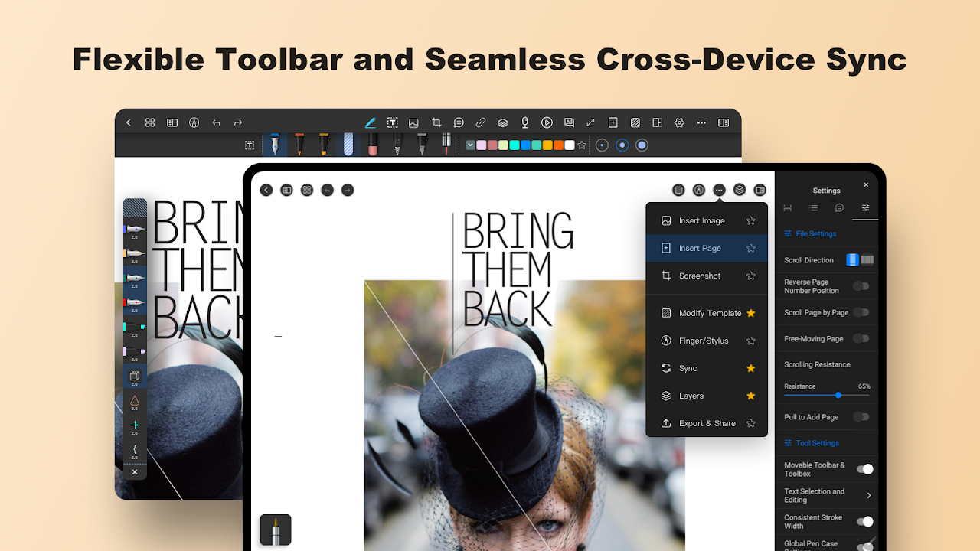This screenshot has width=980, height=551.
Task: Toggle Free-Moving Page off
Action: (x=861, y=338)
